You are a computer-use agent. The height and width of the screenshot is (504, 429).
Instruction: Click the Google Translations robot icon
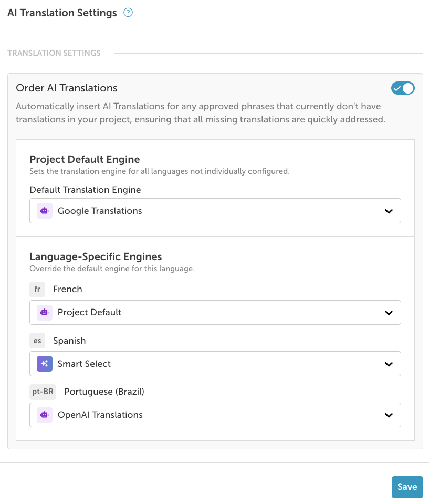(45, 211)
